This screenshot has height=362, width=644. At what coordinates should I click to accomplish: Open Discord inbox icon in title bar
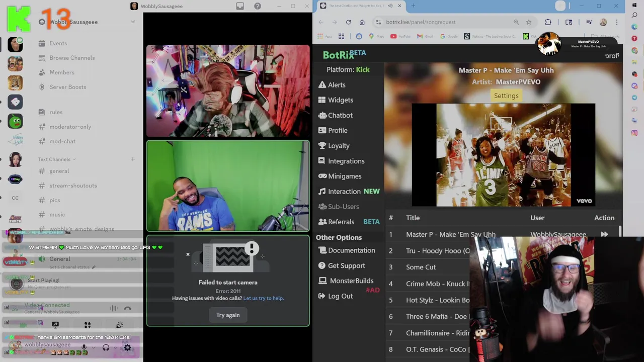[x=240, y=6]
